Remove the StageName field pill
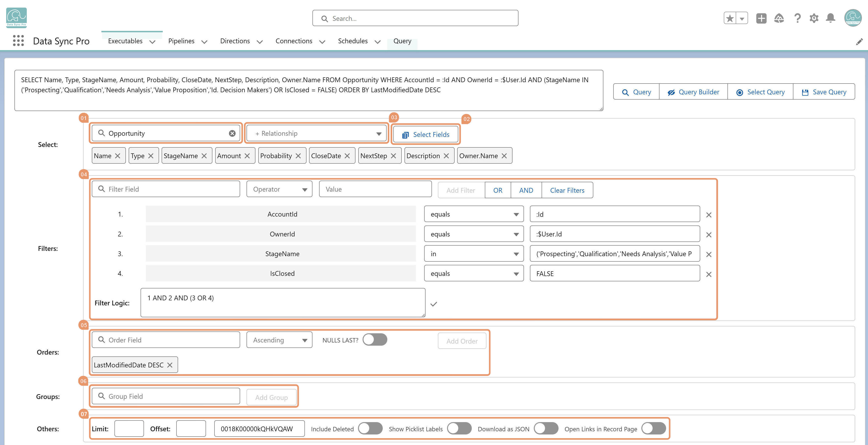 204,156
